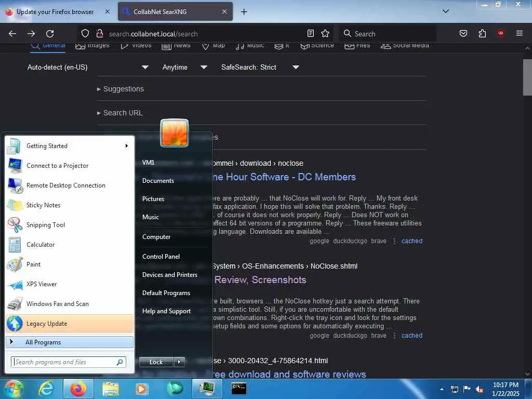The width and height of the screenshot is (532, 399).
Task: Open the Command Prompt taskbar icon
Action: point(239,389)
